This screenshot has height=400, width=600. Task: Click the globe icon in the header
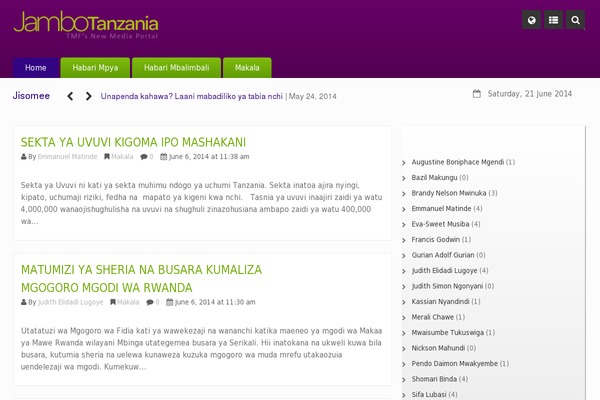532,20
